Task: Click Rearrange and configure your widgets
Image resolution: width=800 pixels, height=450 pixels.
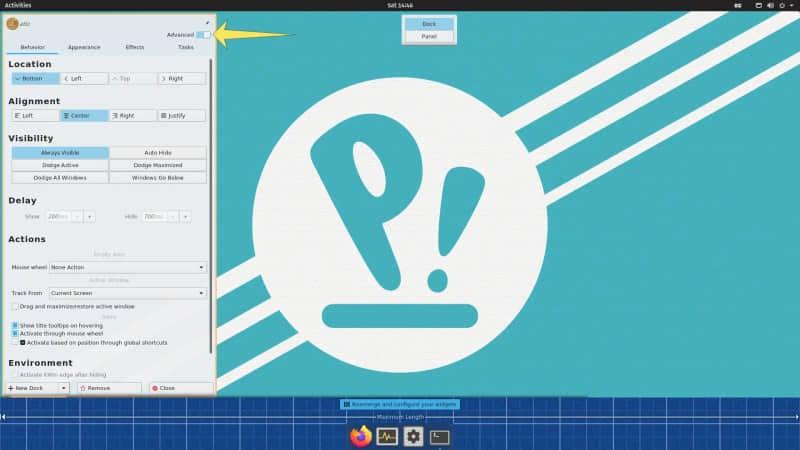Action: pos(400,404)
